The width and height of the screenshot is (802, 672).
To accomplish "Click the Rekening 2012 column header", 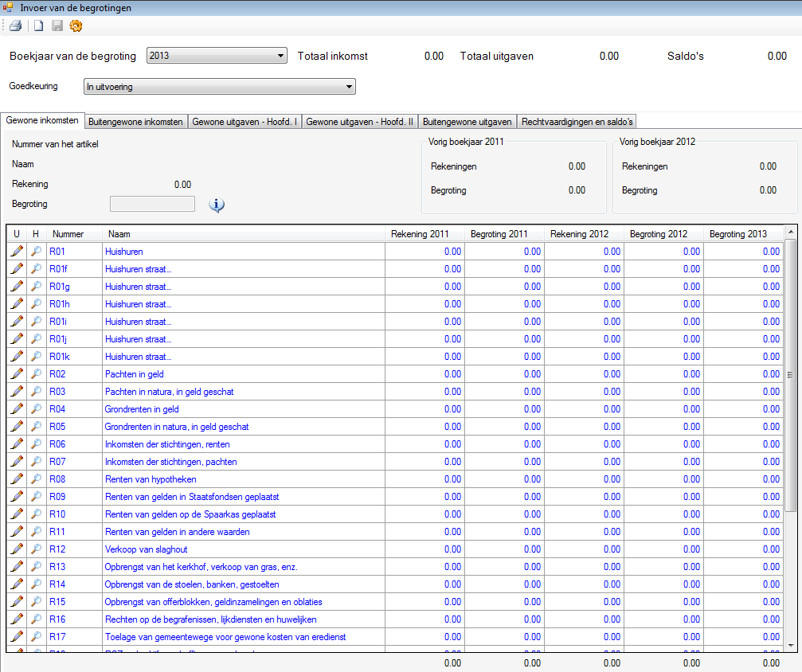I will [x=584, y=234].
